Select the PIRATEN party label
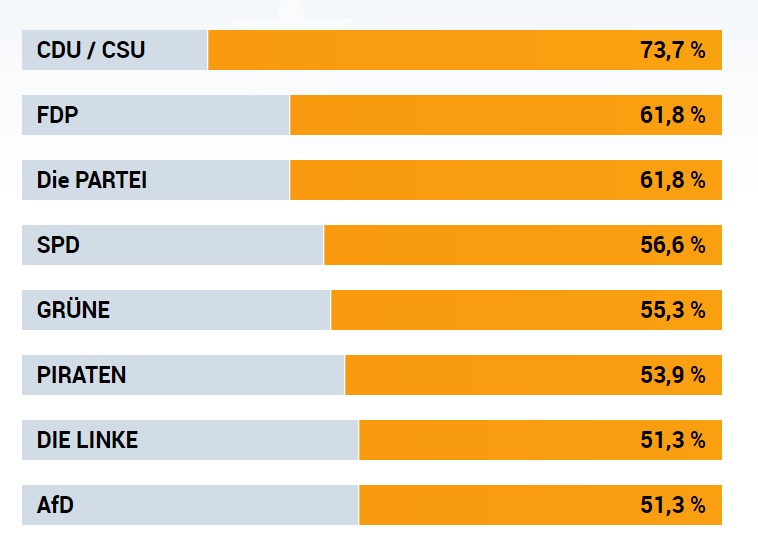The height and width of the screenshot is (553, 758). [81, 375]
